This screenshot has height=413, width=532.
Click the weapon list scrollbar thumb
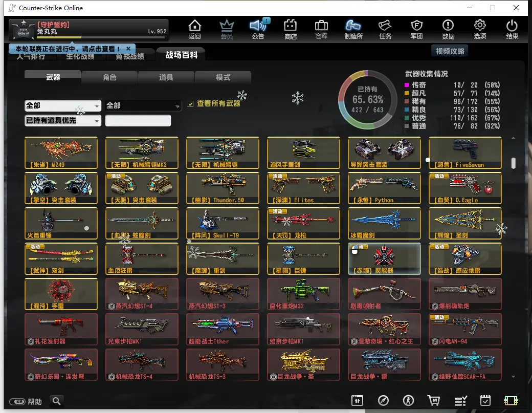pos(514,163)
